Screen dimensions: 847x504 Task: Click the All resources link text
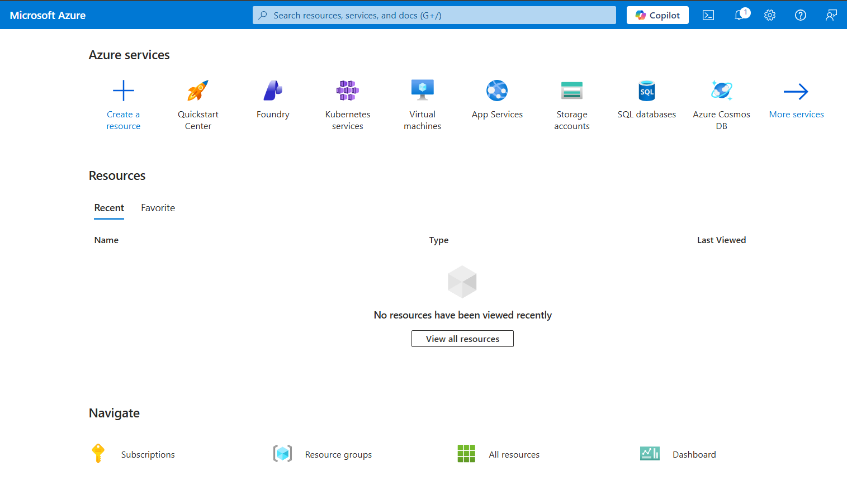pos(514,454)
